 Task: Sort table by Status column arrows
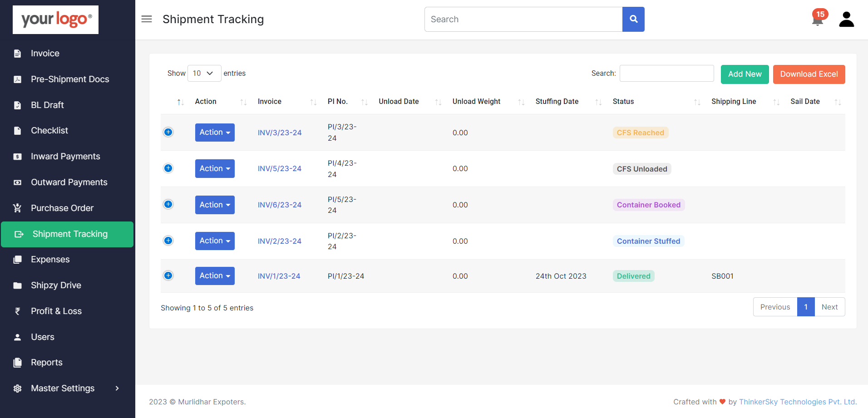pyautogui.click(x=697, y=102)
